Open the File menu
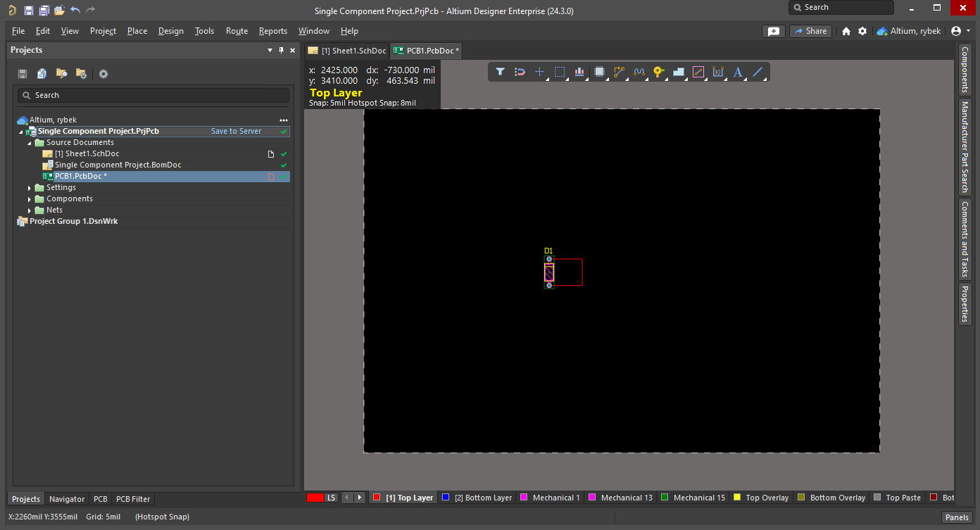 [x=18, y=31]
